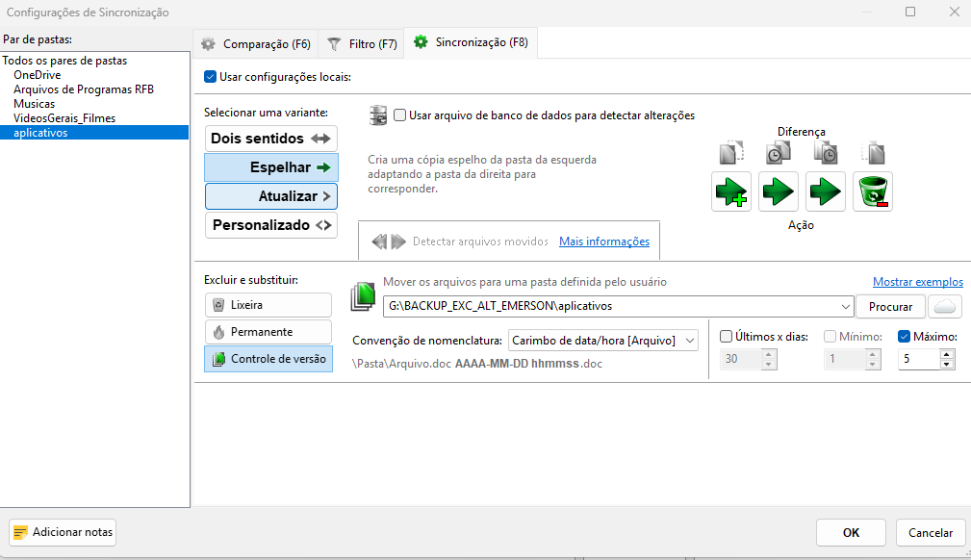
Task: Open the 'Convenção de nomenclatura' dropdown
Action: [x=603, y=341]
